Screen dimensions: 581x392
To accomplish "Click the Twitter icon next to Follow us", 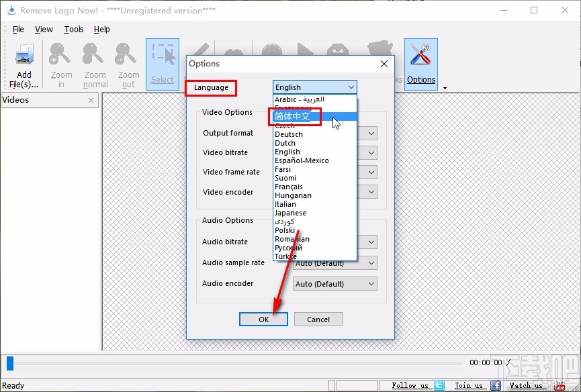I will click(x=439, y=385).
